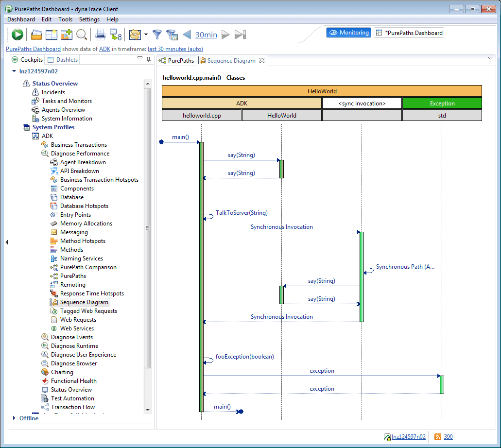Collapse the lnz124597n02 server node
The height and width of the screenshot is (448, 501).
(x=14, y=71)
